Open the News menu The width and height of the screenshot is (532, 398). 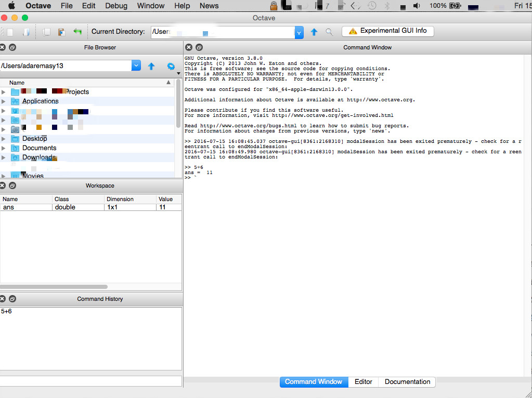pyautogui.click(x=209, y=6)
